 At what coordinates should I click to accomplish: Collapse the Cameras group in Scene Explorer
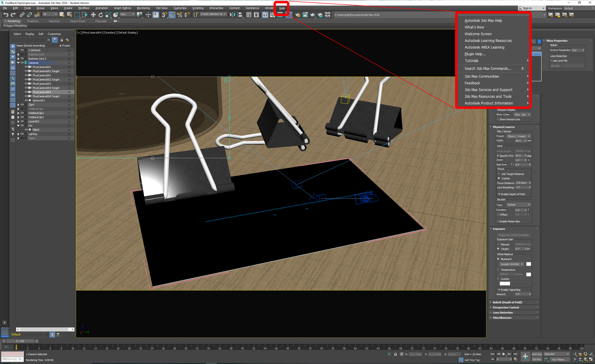[x=18, y=63]
